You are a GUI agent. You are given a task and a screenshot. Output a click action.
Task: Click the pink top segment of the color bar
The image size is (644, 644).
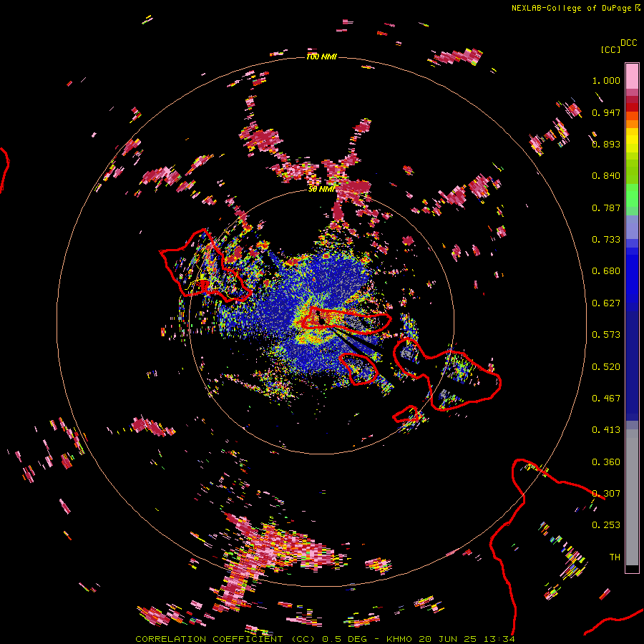(632, 76)
